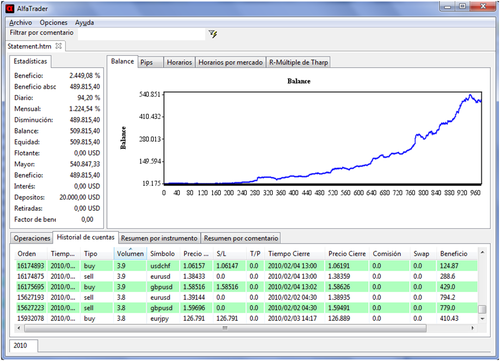Click the AlfaTrader app logo icon
The height and width of the screenshot is (361, 500).
[10, 8]
